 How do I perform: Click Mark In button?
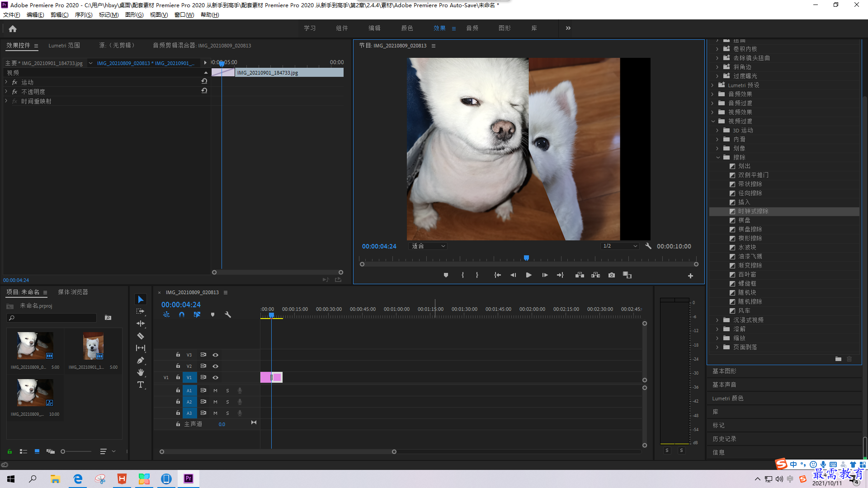(x=462, y=275)
